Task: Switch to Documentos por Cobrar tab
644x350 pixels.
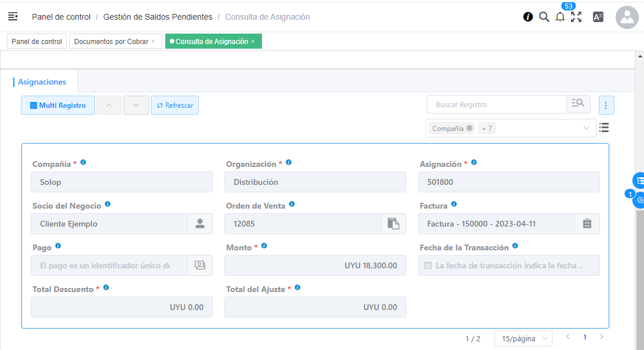Action: click(x=111, y=42)
